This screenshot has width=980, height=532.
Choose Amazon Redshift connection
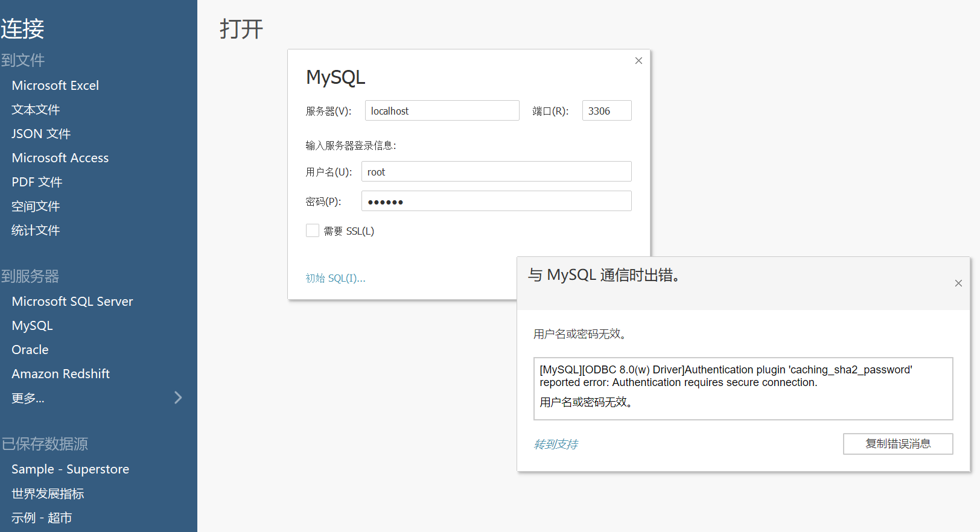[x=60, y=374]
